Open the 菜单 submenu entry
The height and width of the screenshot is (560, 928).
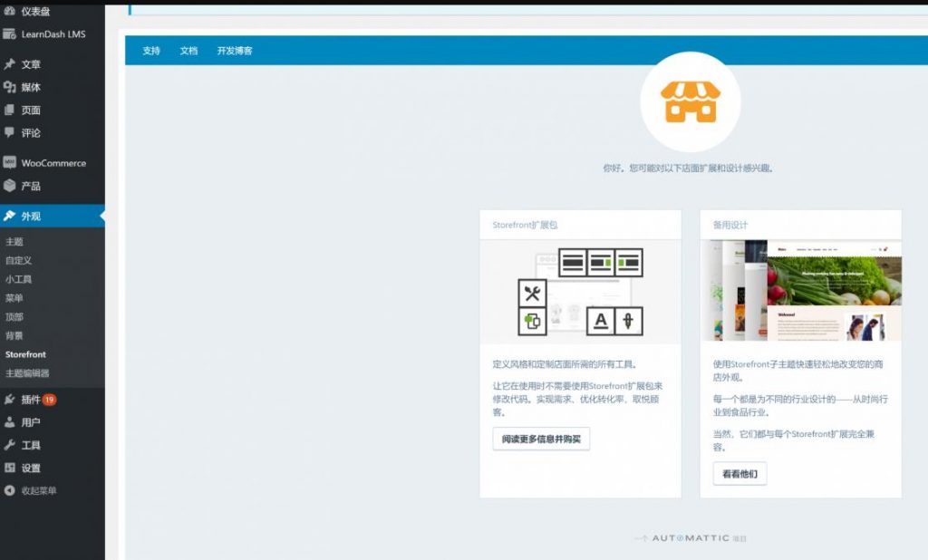coord(14,298)
